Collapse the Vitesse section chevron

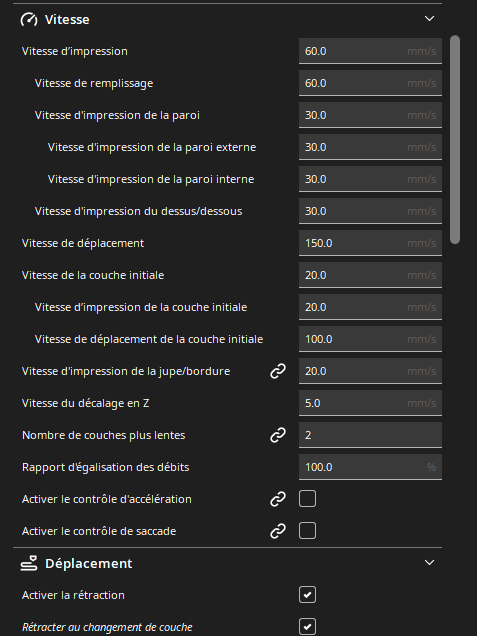point(429,19)
